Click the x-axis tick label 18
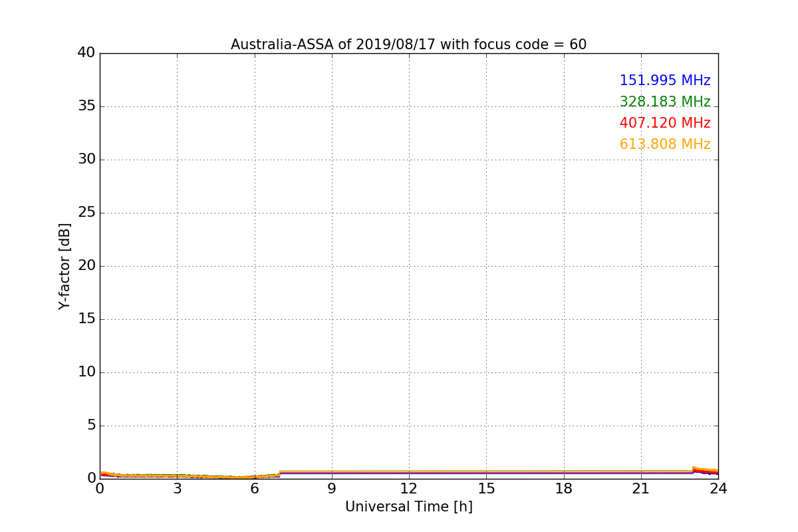 click(564, 489)
